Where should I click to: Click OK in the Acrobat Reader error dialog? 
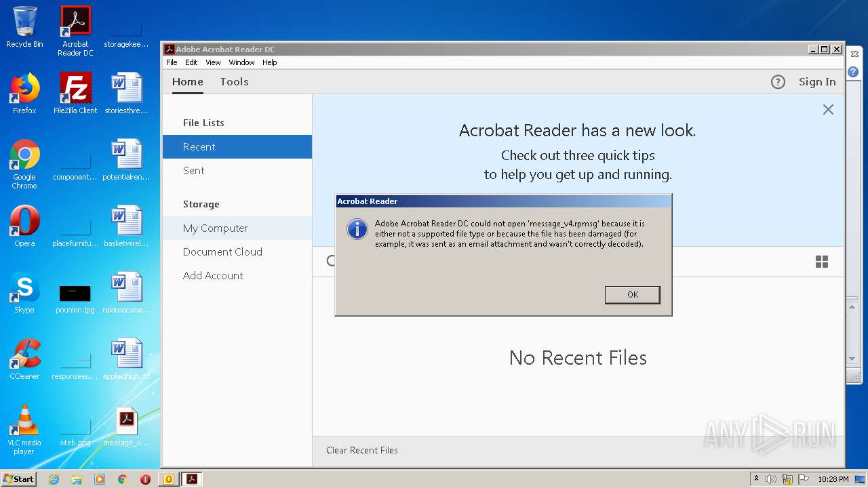632,294
